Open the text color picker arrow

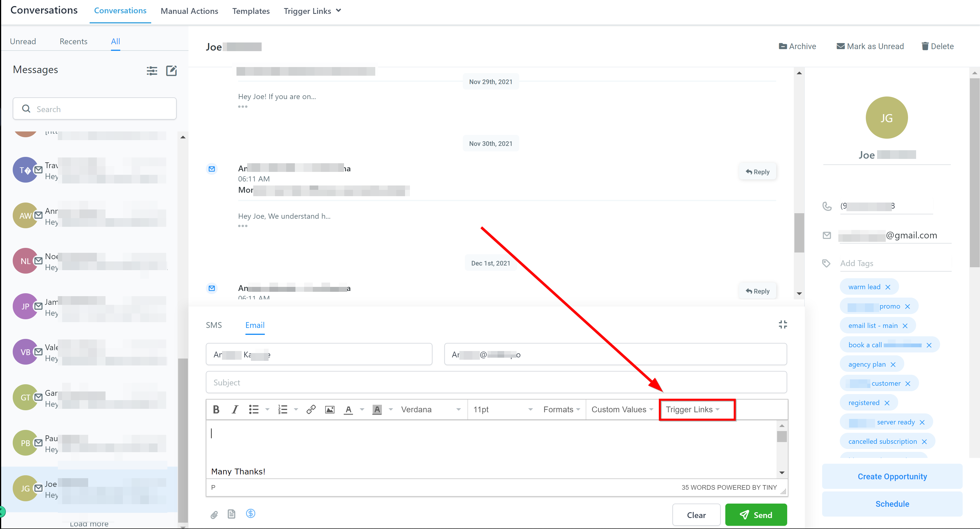[x=362, y=409]
